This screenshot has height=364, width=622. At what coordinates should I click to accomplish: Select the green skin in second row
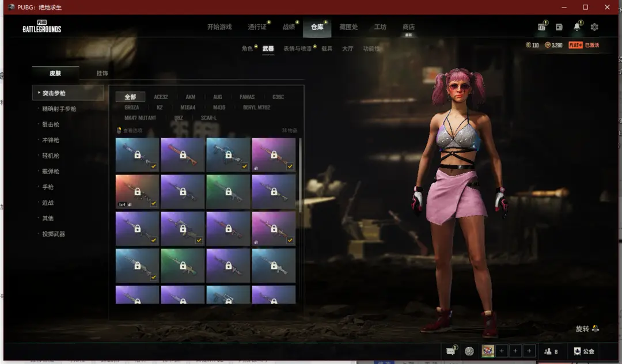(228, 192)
